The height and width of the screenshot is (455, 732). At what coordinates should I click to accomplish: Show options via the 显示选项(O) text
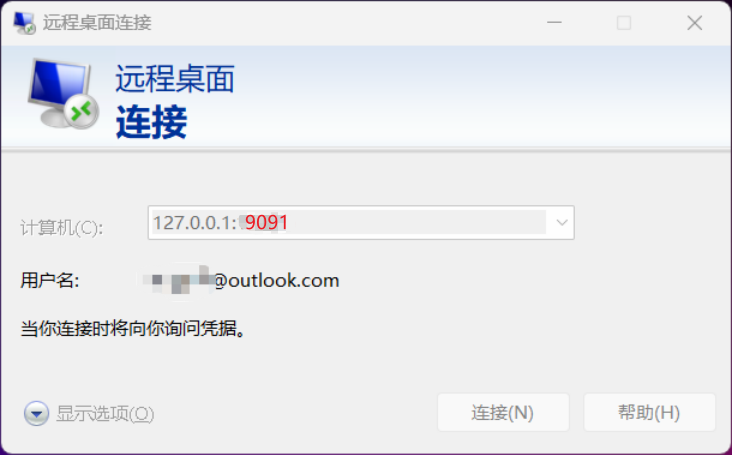tap(105, 413)
